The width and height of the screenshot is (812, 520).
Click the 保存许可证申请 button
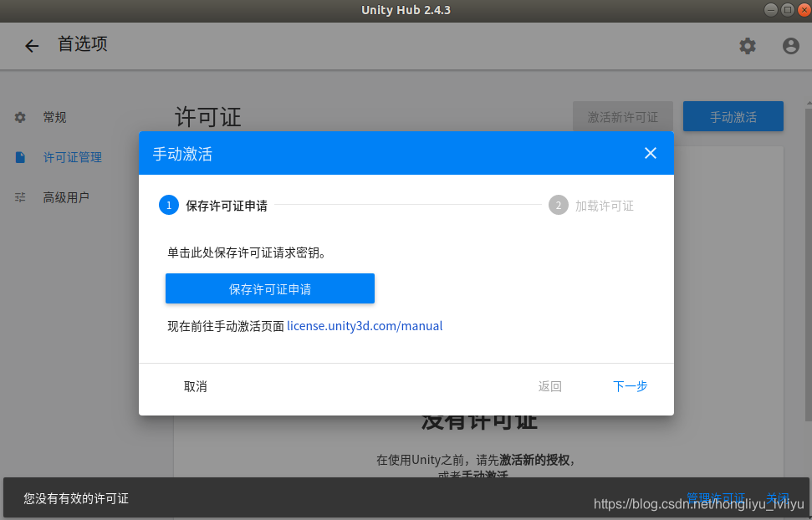point(270,288)
